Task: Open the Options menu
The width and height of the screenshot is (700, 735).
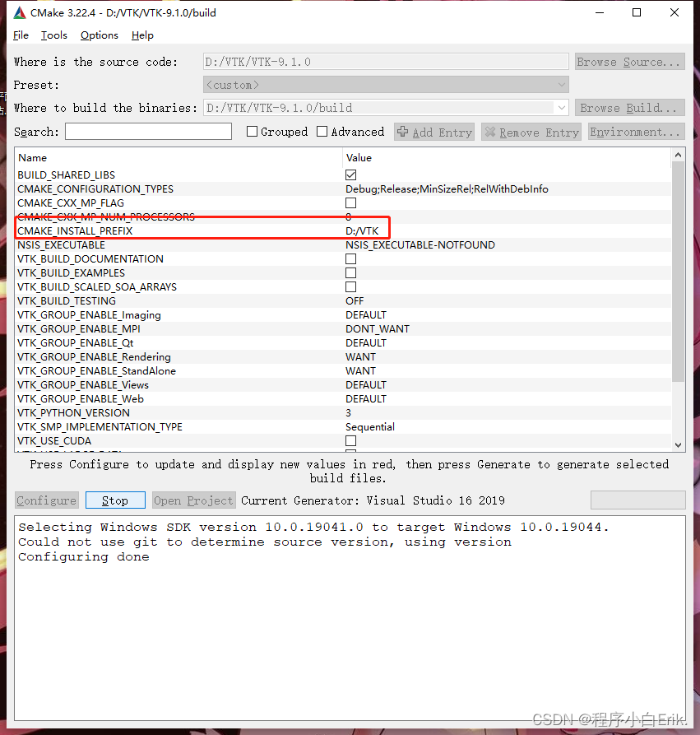Action: point(99,35)
